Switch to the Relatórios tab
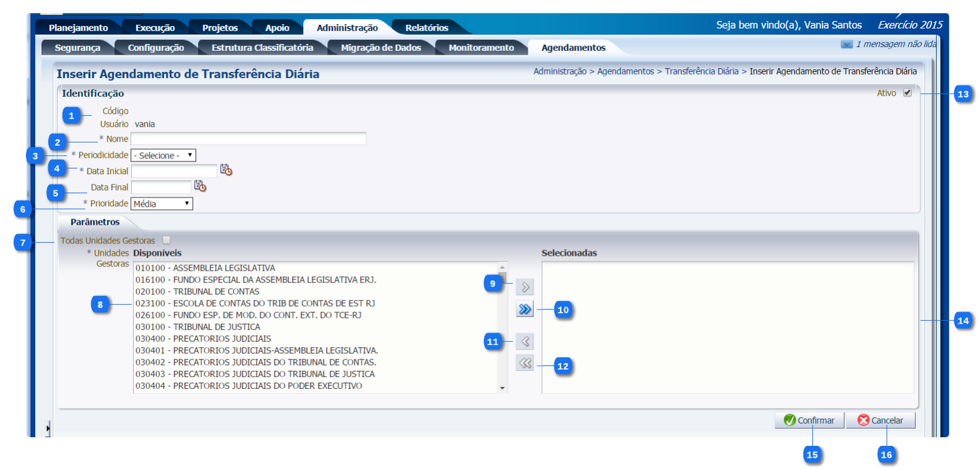 (427, 27)
